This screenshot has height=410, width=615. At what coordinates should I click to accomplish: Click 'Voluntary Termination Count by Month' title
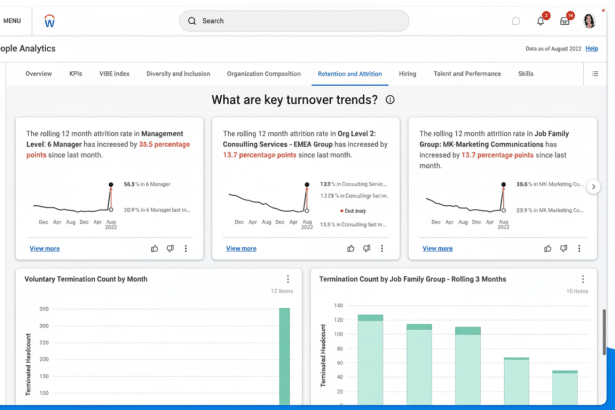click(86, 279)
